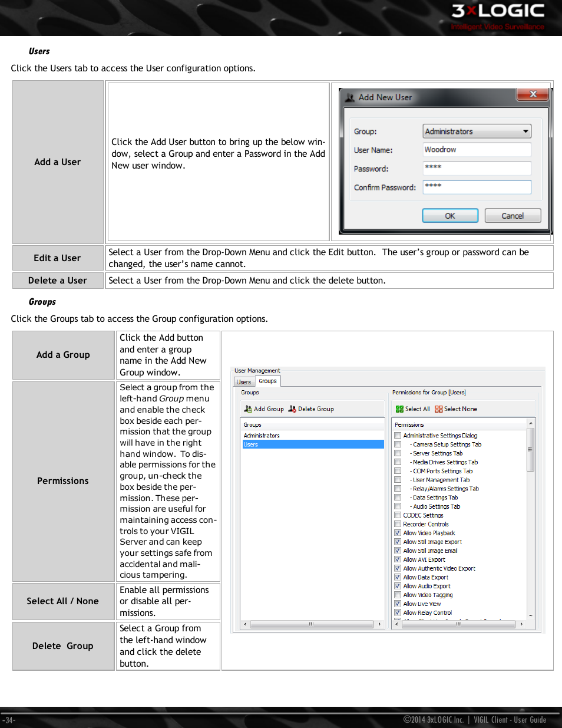Disable Allow Relay Control checkbox
This screenshot has height=728, width=562.
[398, 612]
